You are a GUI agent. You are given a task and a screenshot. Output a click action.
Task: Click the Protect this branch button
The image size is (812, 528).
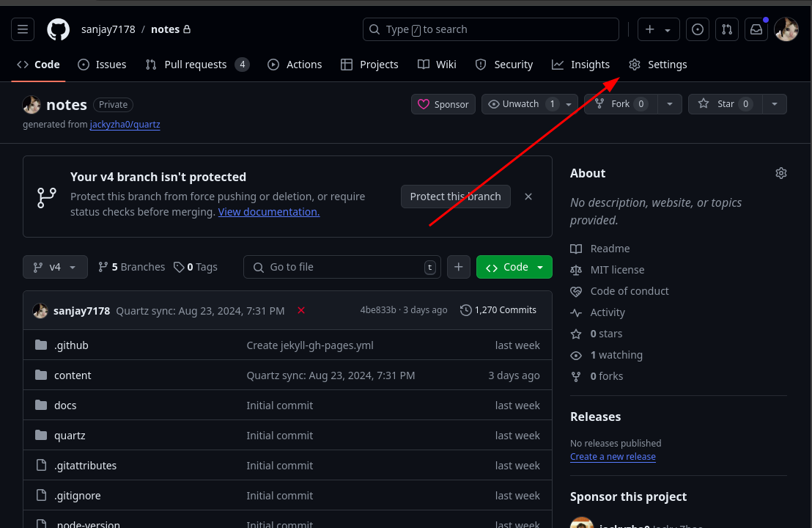pos(455,197)
